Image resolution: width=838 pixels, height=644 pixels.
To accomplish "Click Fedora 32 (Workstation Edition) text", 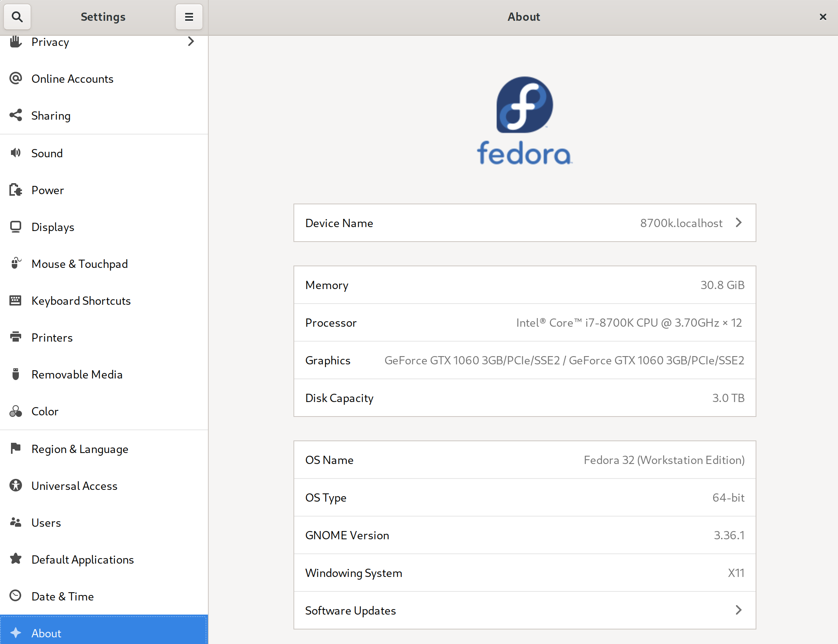I will click(664, 460).
